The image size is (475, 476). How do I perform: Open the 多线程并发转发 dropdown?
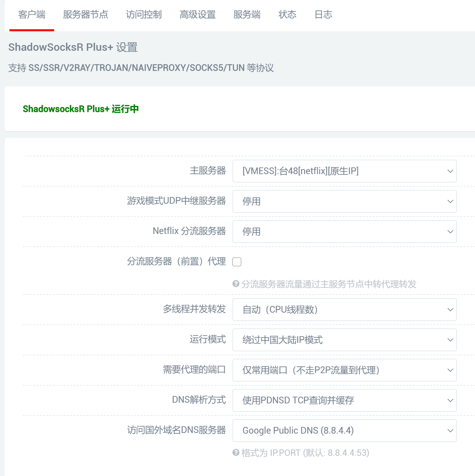click(x=344, y=310)
